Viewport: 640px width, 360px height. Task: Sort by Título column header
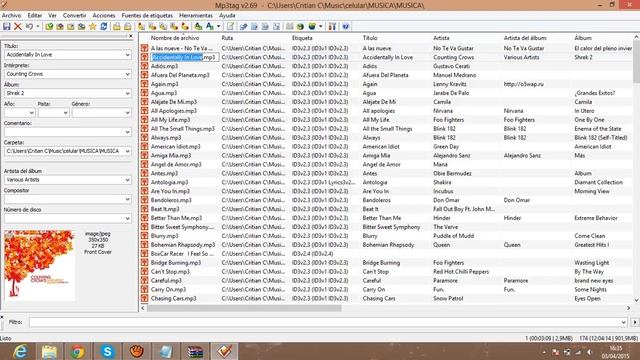coord(370,38)
